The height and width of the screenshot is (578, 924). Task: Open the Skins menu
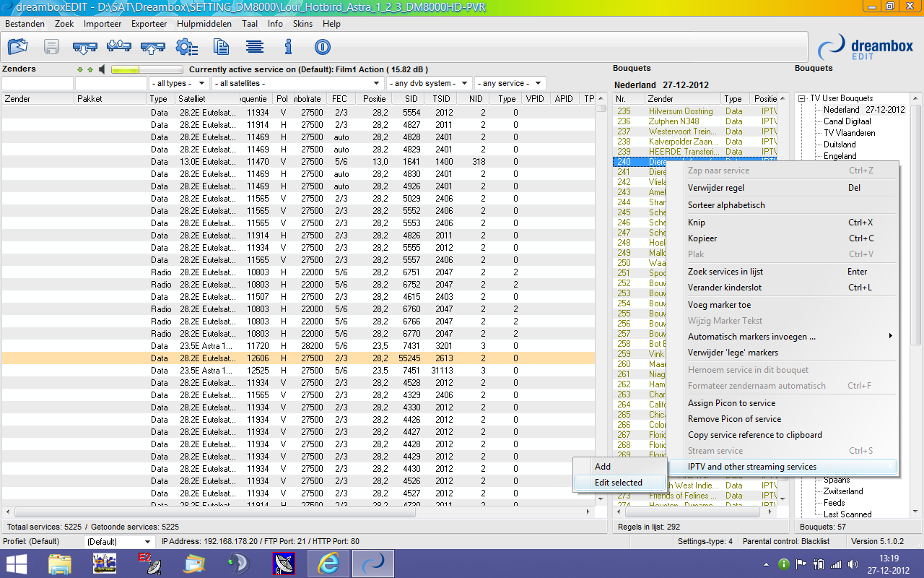coord(302,24)
